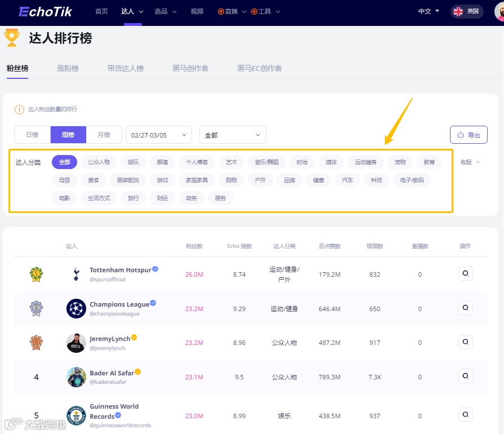Select the 全部 category chip
The width and height of the screenshot is (504, 434).
[64, 162]
